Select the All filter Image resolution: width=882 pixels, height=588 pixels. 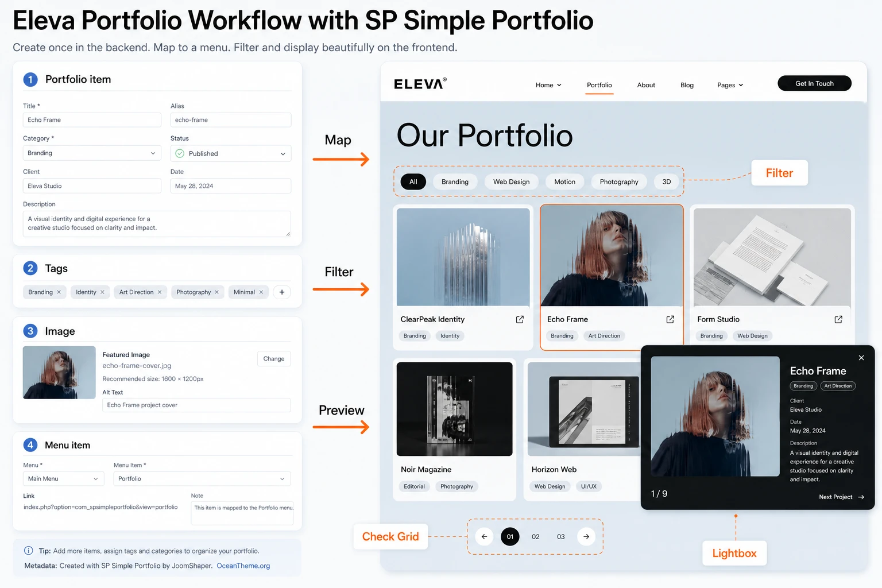pos(413,182)
